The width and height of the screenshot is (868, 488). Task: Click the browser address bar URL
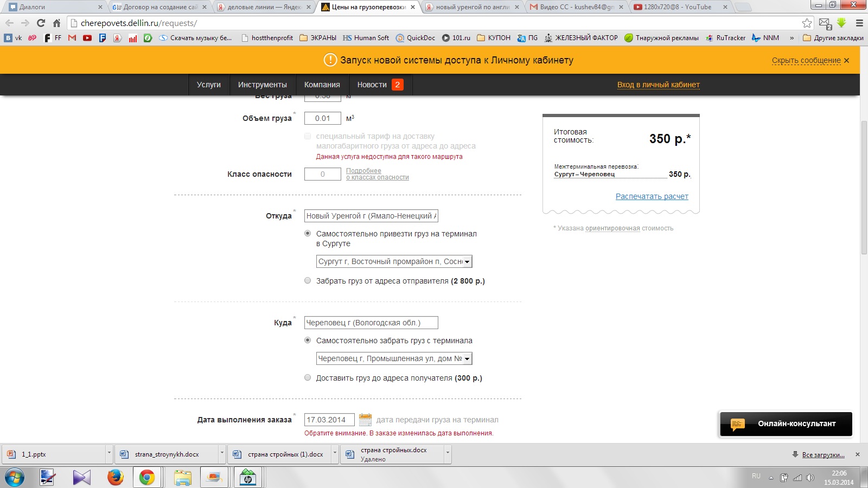[x=139, y=23]
